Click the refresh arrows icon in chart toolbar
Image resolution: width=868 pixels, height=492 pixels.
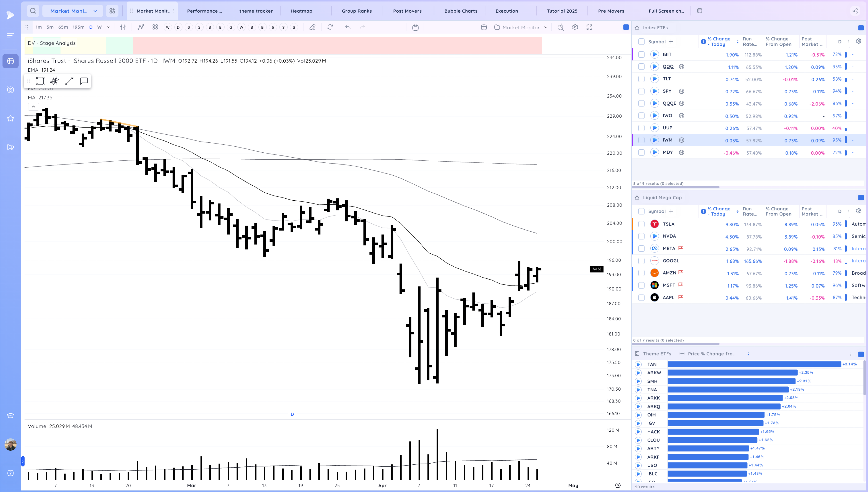click(x=330, y=27)
